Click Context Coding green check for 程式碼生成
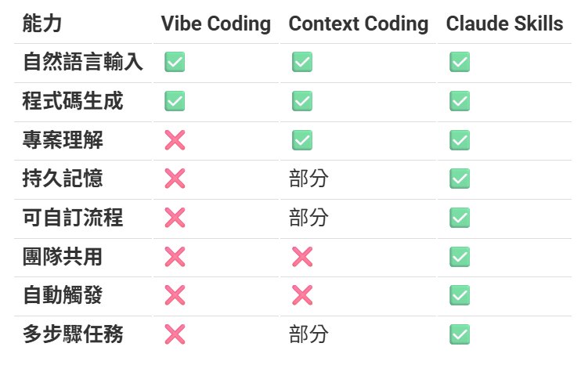The width and height of the screenshot is (588, 372). [302, 101]
